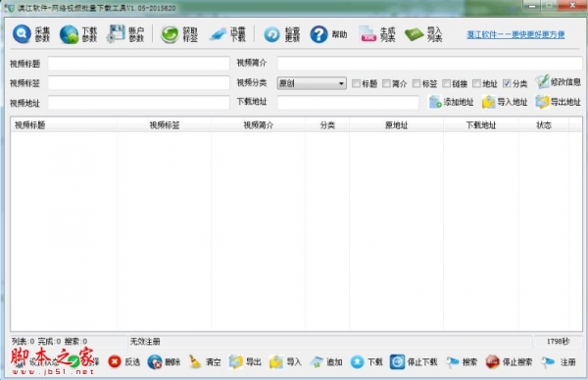
Task: Click 反选 invert selection
Action: tap(124, 361)
